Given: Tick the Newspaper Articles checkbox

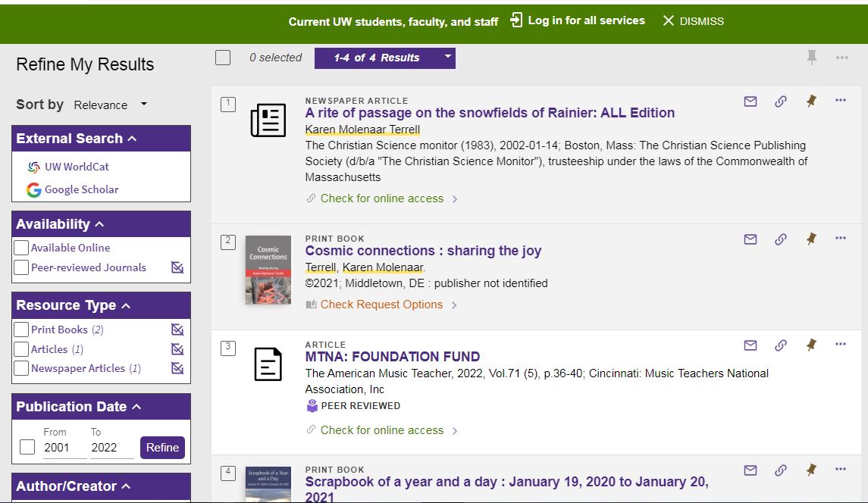Looking at the screenshot, I should 22,369.
